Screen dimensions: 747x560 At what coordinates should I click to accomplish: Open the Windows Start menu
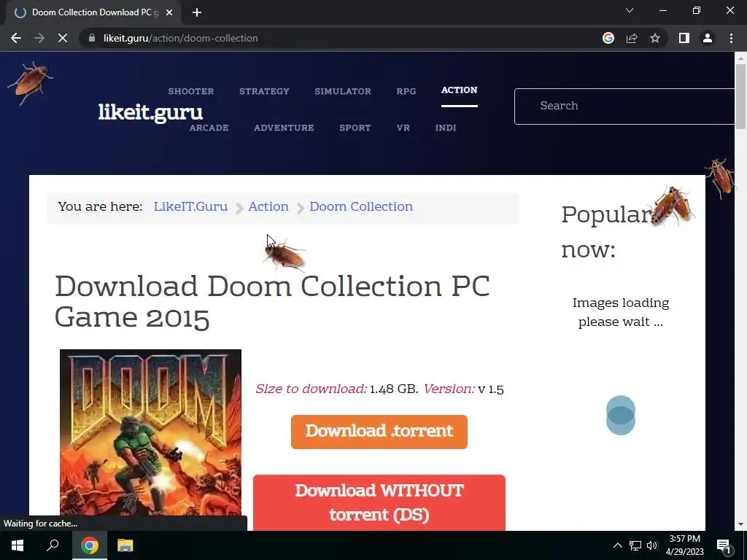click(18, 545)
